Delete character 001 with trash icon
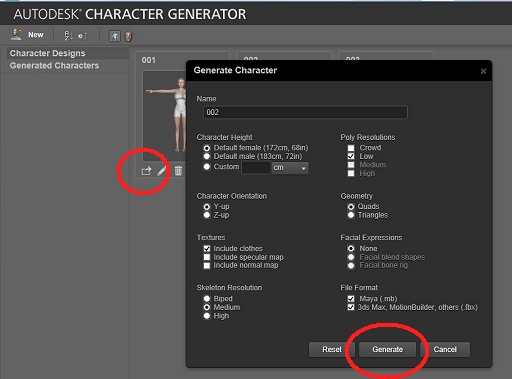The width and height of the screenshot is (512, 379). pos(178,170)
